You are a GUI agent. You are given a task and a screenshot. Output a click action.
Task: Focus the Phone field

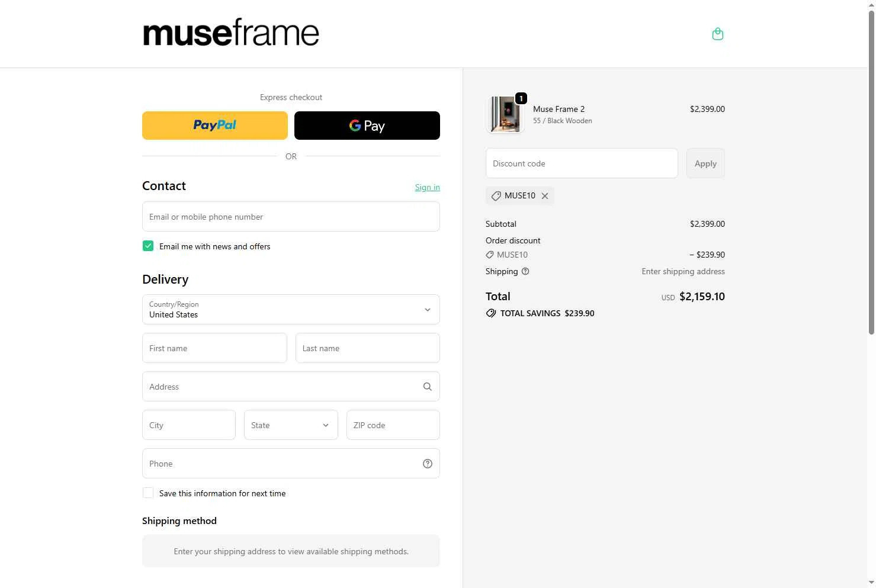291,464
